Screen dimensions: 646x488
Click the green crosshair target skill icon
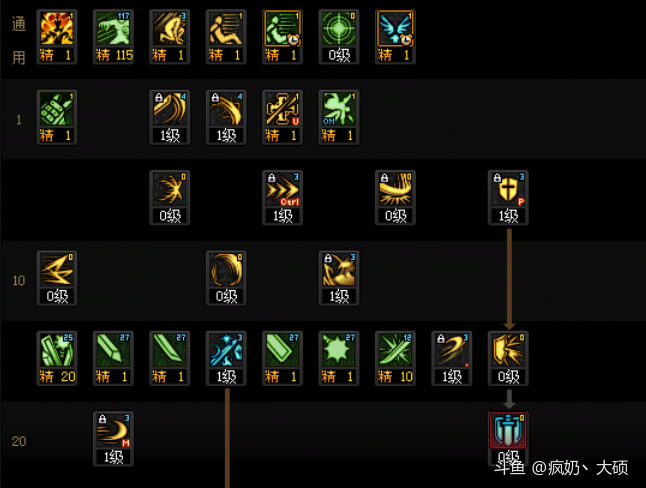click(x=339, y=28)
